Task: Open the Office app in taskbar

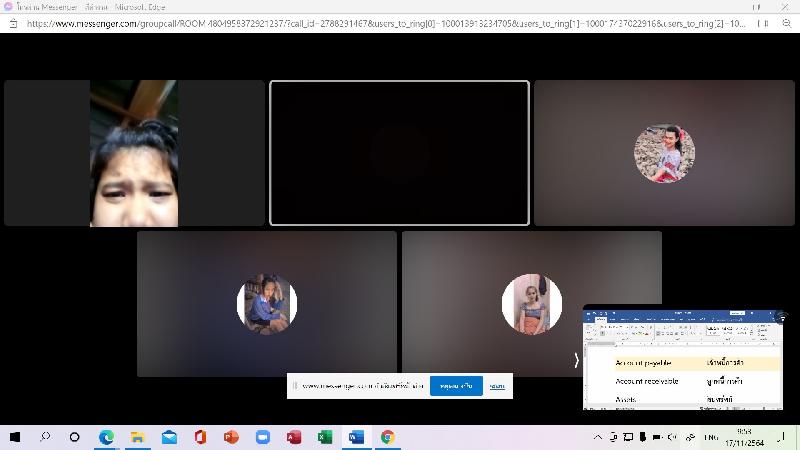Action: point(200,437)
